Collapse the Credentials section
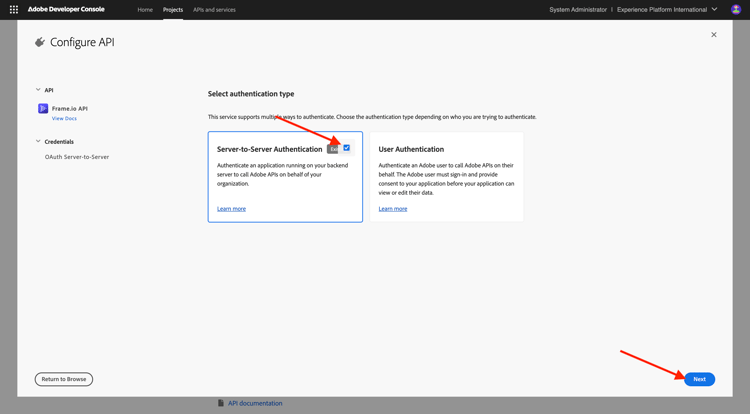 pos(38,142)
